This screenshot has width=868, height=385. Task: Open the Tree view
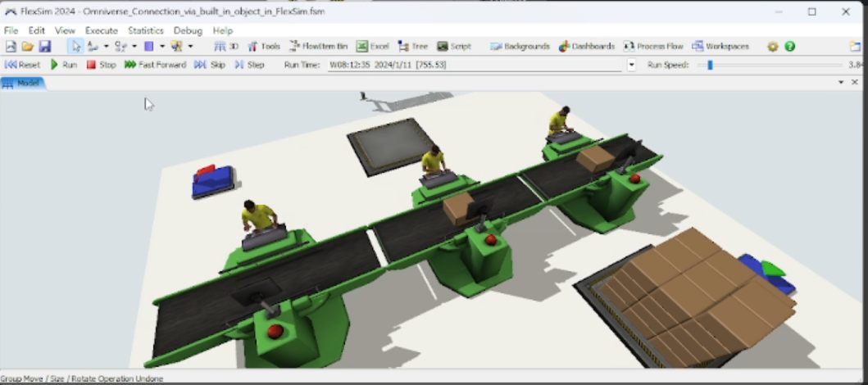pyautogui.click(x=413, y=47)
